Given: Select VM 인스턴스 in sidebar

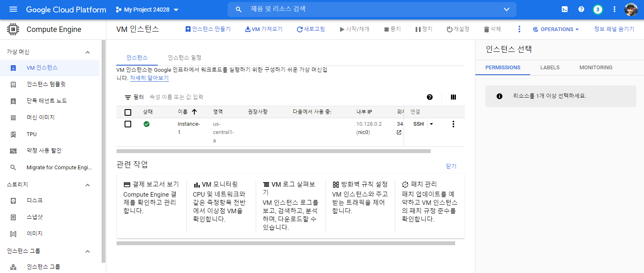Looking at the screenshot, I should pyautogui.click(x=50, y=68).
